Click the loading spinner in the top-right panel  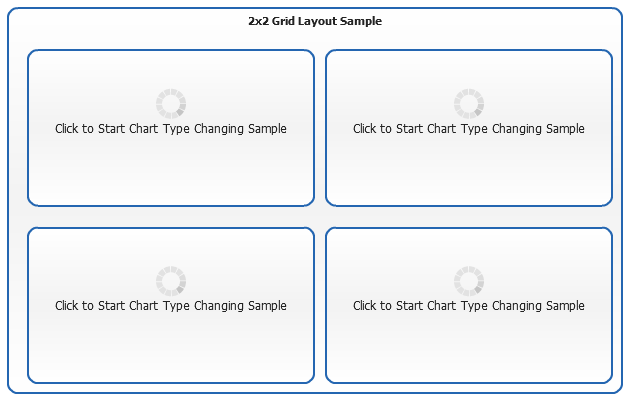469,104
